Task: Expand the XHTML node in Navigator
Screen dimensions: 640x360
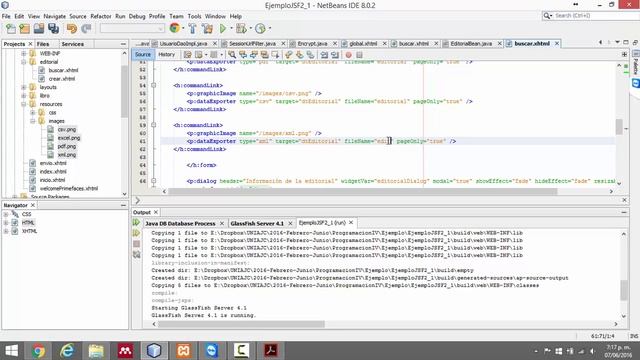Action: 6,231
